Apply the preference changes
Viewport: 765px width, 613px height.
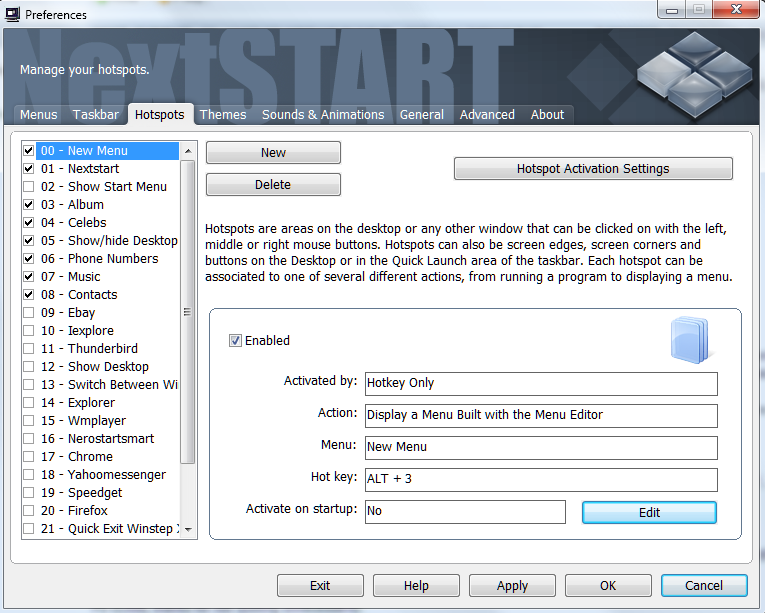(512, 586)
